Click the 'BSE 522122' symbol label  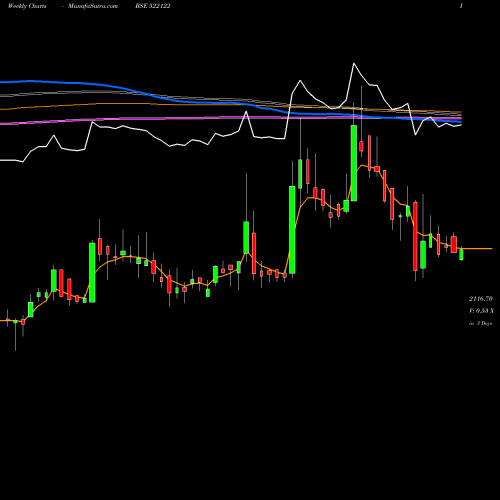[153, 6]
